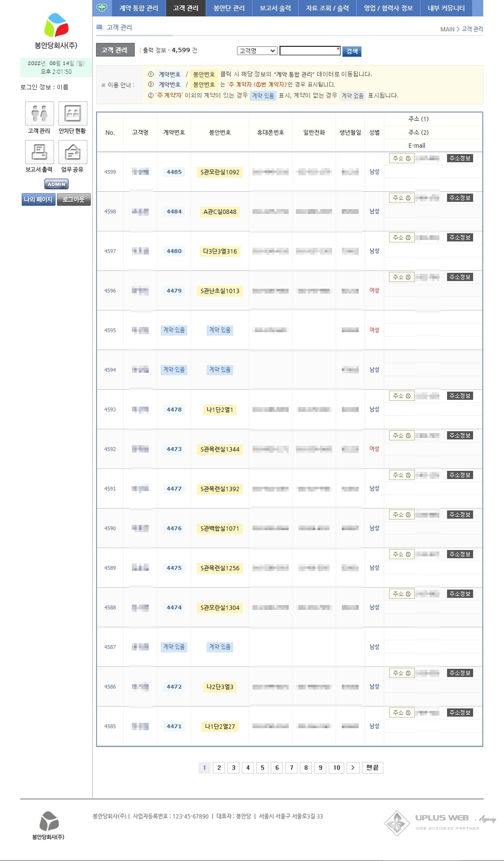The width and height of the screenshot is (504, 861).
Task: Click 주소정보 button in row 4599
Action: [x=460, y=158]
